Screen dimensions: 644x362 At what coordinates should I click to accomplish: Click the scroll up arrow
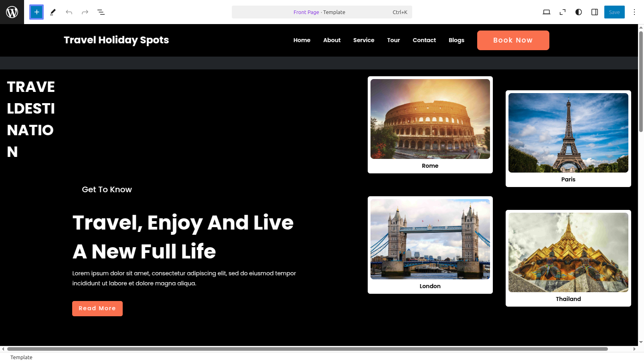(x=641, y=27)
